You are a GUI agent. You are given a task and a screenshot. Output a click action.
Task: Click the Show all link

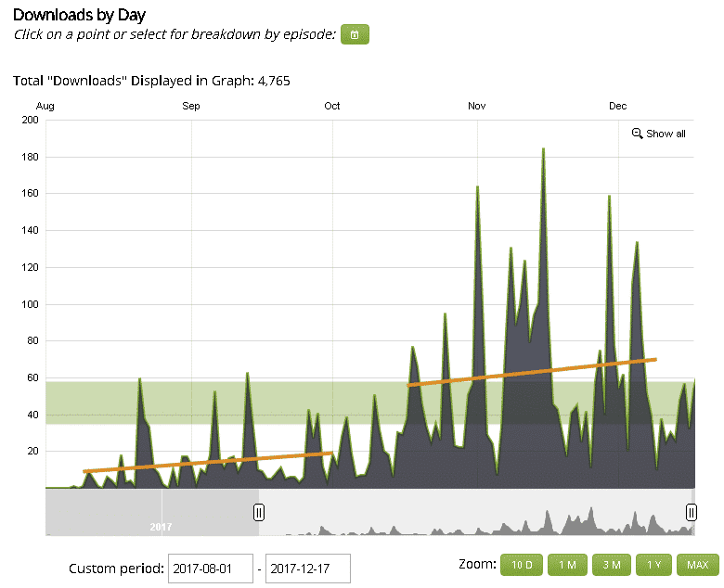coord(666,134)
